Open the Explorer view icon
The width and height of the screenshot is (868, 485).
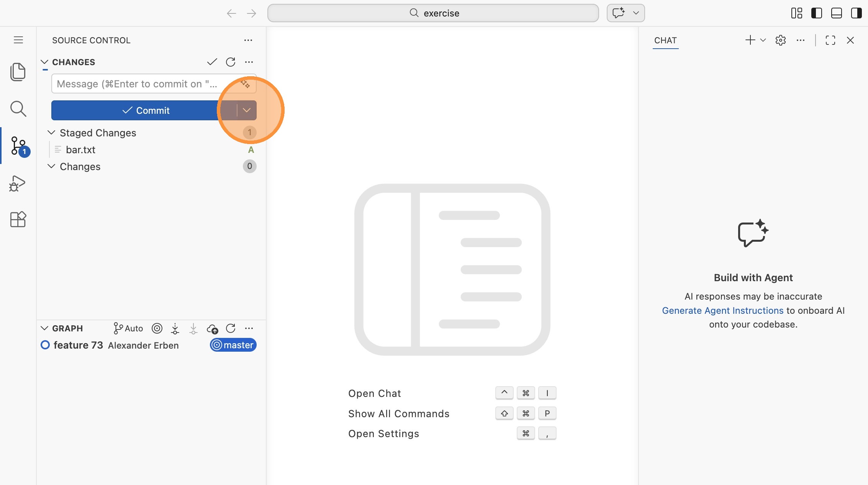(x=18, y=72)
